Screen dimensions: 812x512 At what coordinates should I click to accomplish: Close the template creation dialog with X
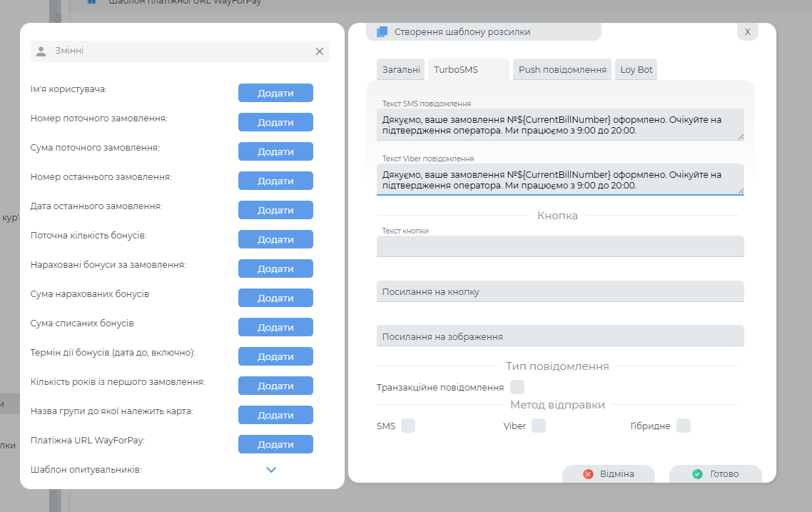pyautogui.click(x=747, y=32)
